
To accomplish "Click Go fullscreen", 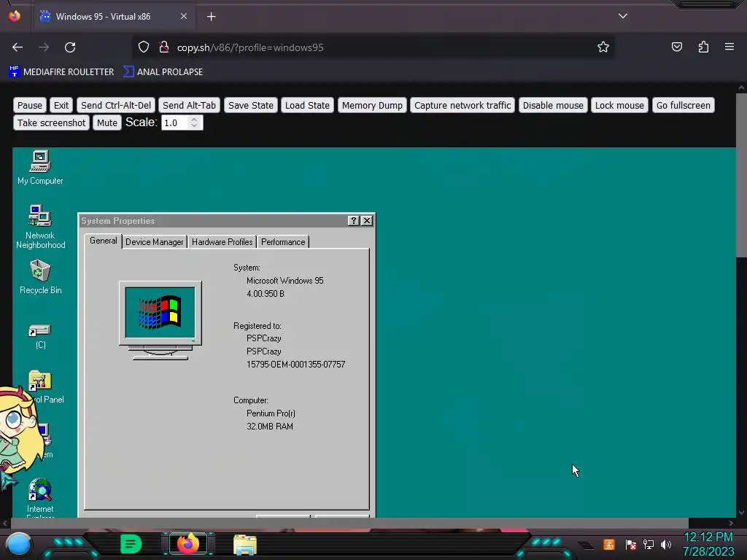I will tap(683, 105).
